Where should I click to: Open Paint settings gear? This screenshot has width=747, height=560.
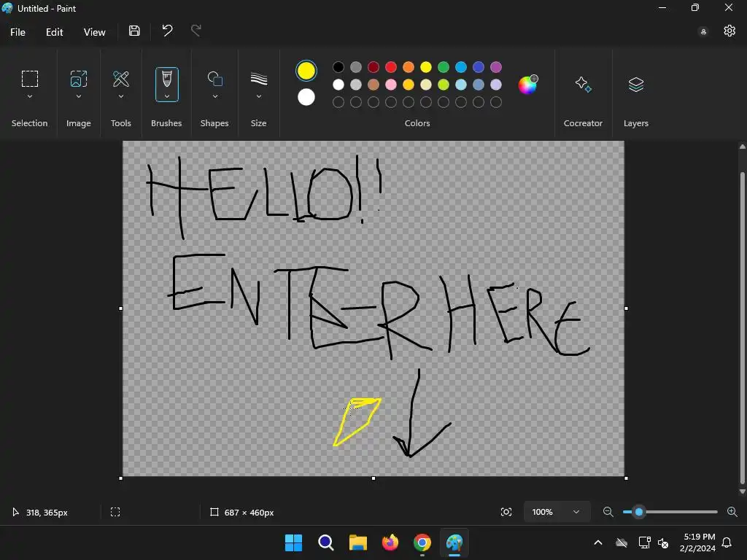[x=729, y=31]
